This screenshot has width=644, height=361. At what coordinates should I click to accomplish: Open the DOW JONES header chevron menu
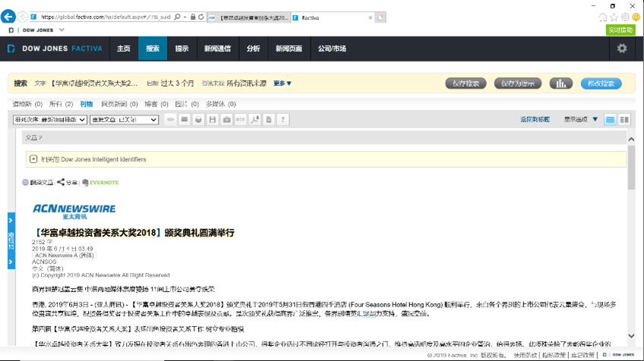62,30
